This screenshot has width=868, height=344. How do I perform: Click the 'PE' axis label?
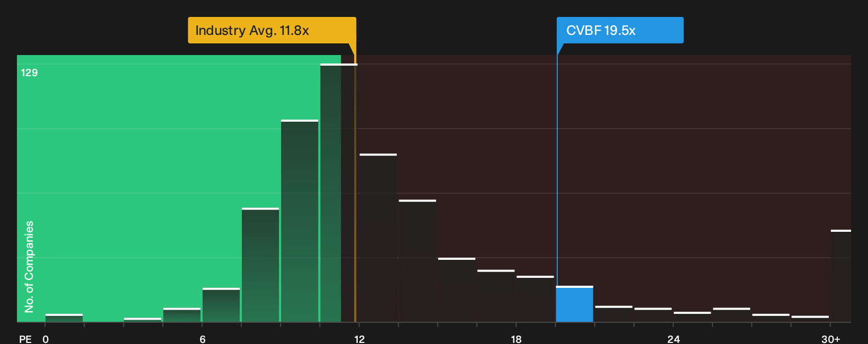click(25, 339)
